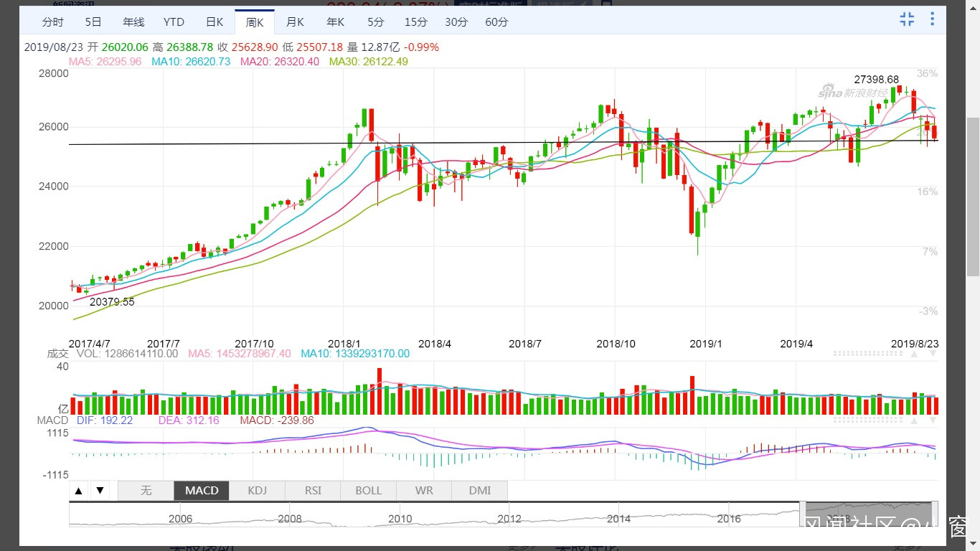Show the YTD chart tab
The image size is (980, 551).
pyautogui.click(x=174, y=22)
